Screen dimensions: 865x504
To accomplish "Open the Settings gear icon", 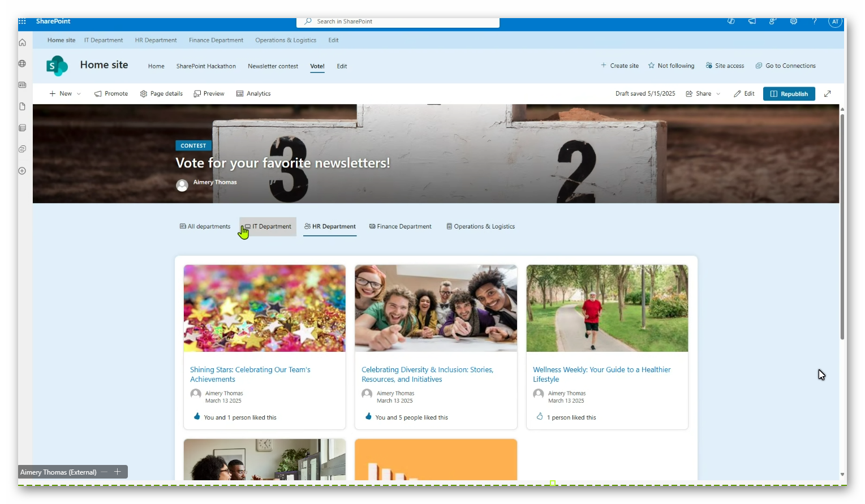I will 794,21.
